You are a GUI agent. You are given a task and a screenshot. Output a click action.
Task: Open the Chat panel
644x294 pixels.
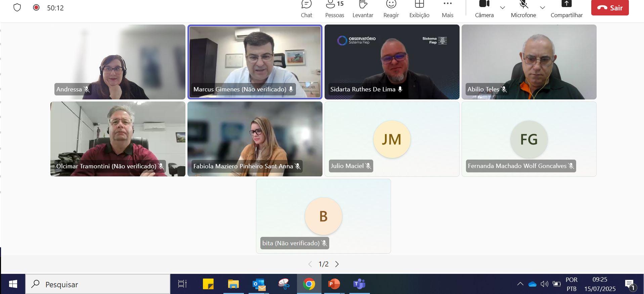coord(306,9)
